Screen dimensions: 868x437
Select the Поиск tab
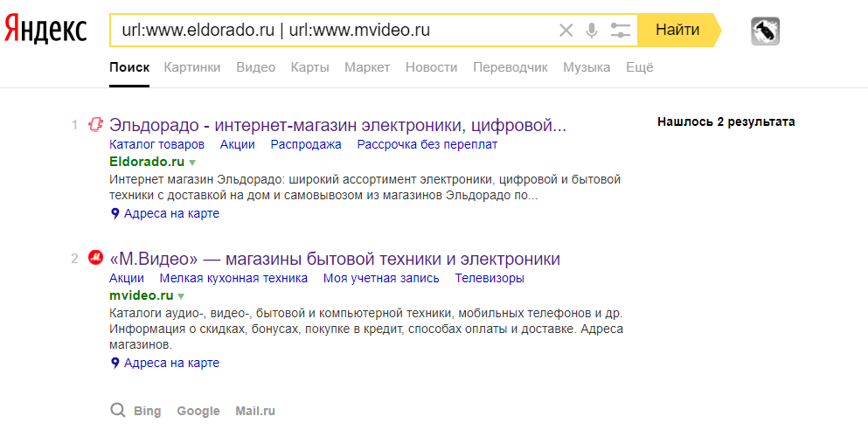click(129, 67)
